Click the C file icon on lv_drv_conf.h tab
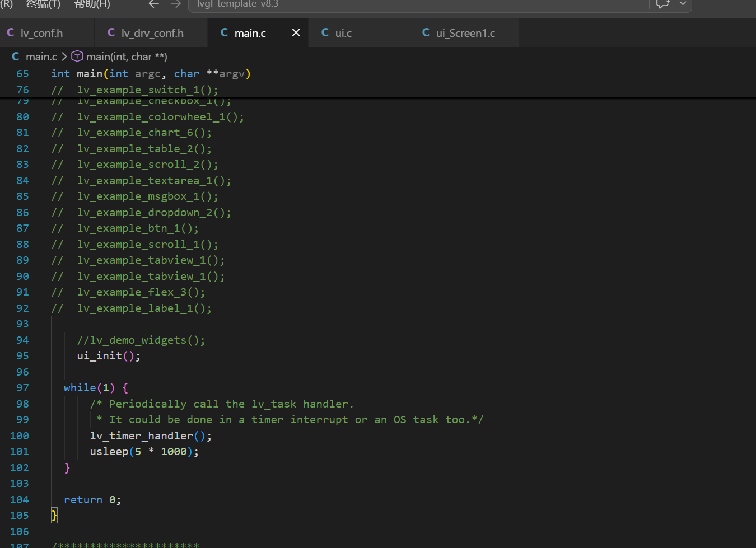 (111, 33)
